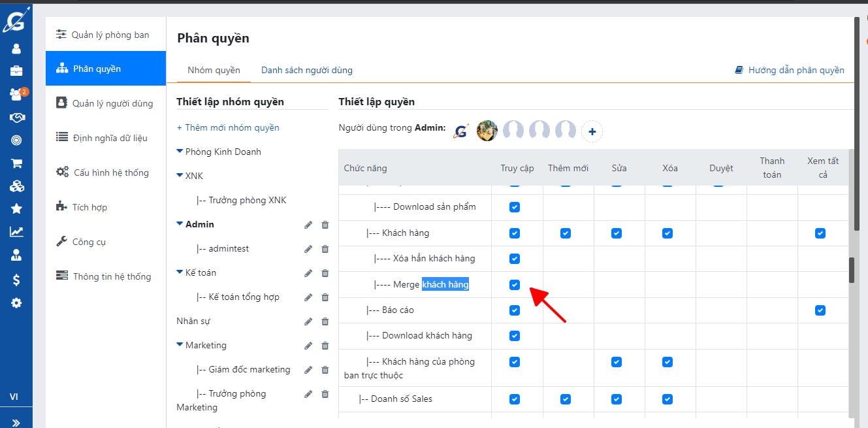Click the briefcase icon in left sidebar
868x428 pixels.
tap(16, 71)
